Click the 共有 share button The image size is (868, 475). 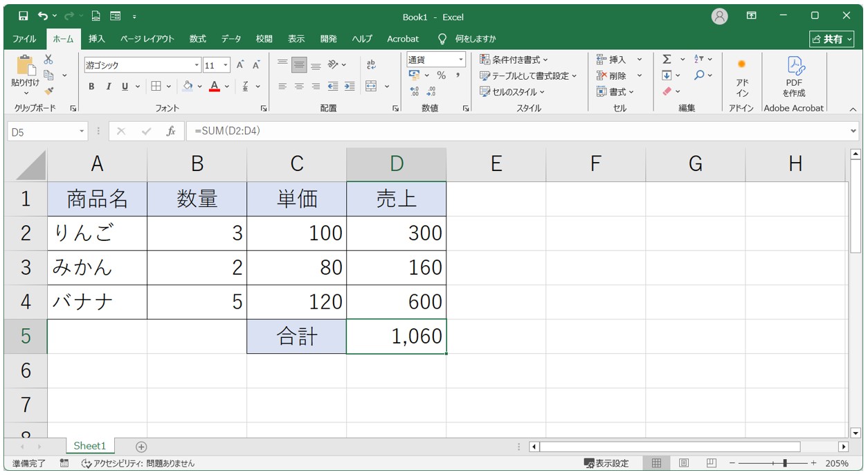point(832,39)
